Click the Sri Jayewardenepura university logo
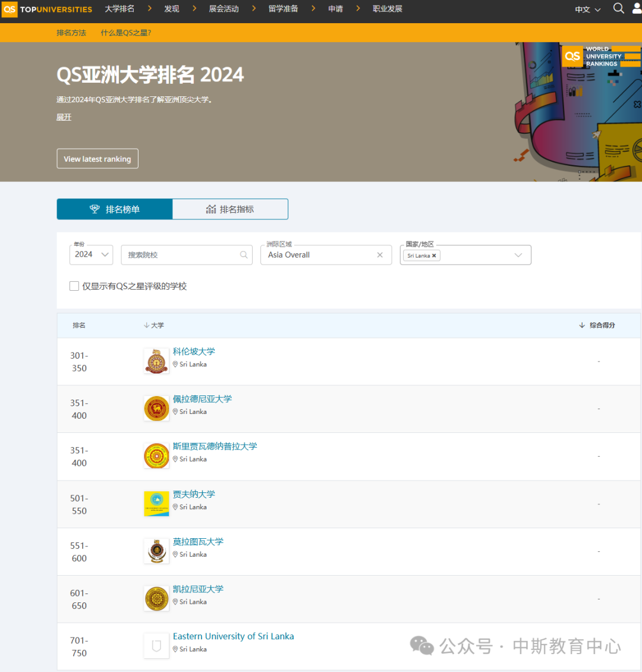642x672 pixels. point(156,456)
